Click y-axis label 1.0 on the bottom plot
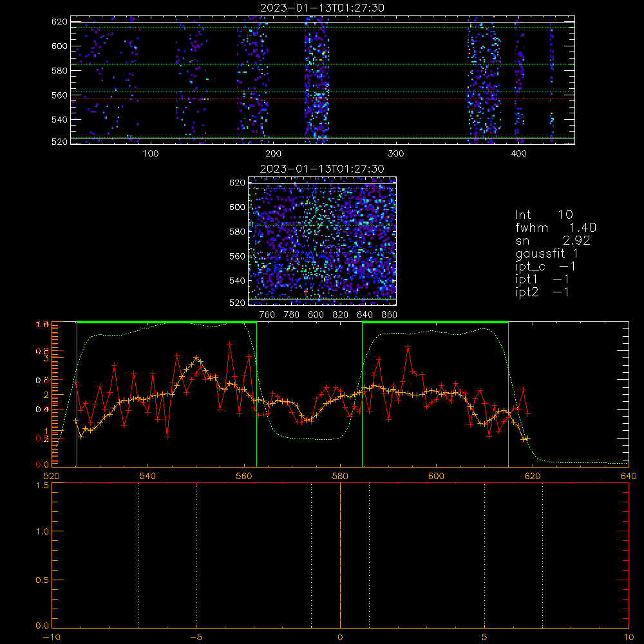 coord(43,531)
